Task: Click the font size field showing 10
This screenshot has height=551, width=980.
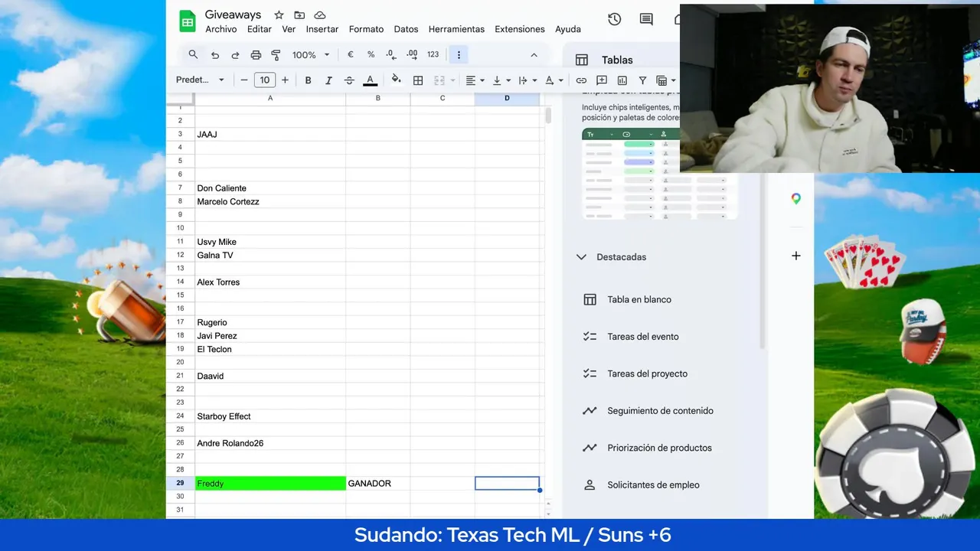Action: coord(264,80)
